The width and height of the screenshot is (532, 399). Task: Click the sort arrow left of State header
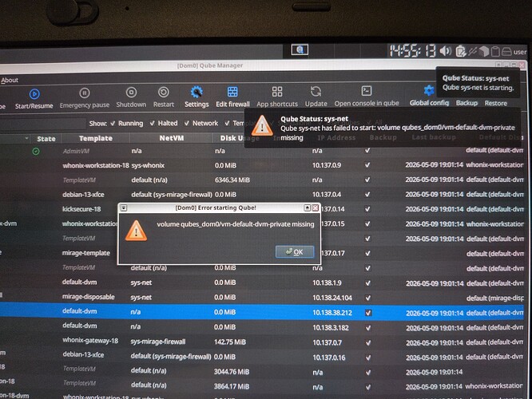click(x=26, y=138)
